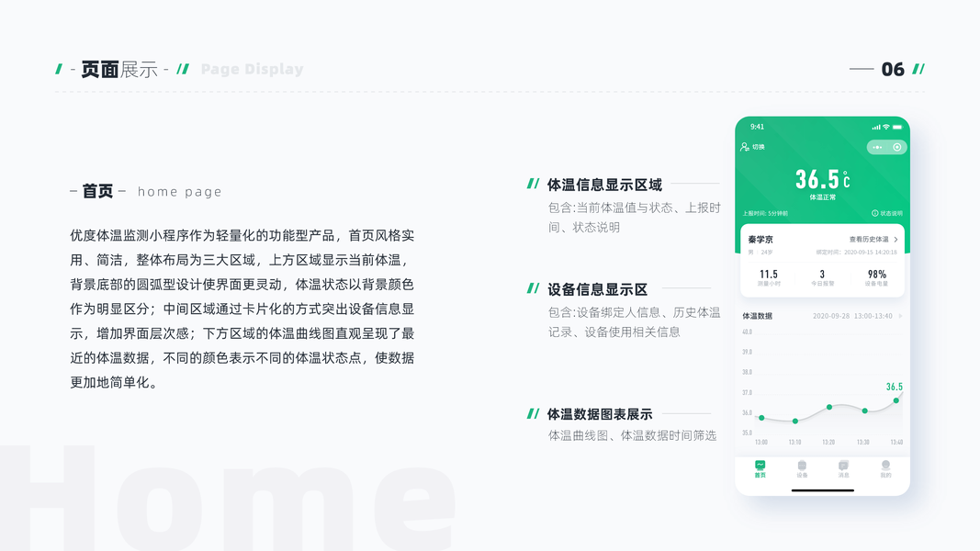Screen dimensions: 980x551
Task: Click the 13:00 data point on chart
Action: point(761,417)
